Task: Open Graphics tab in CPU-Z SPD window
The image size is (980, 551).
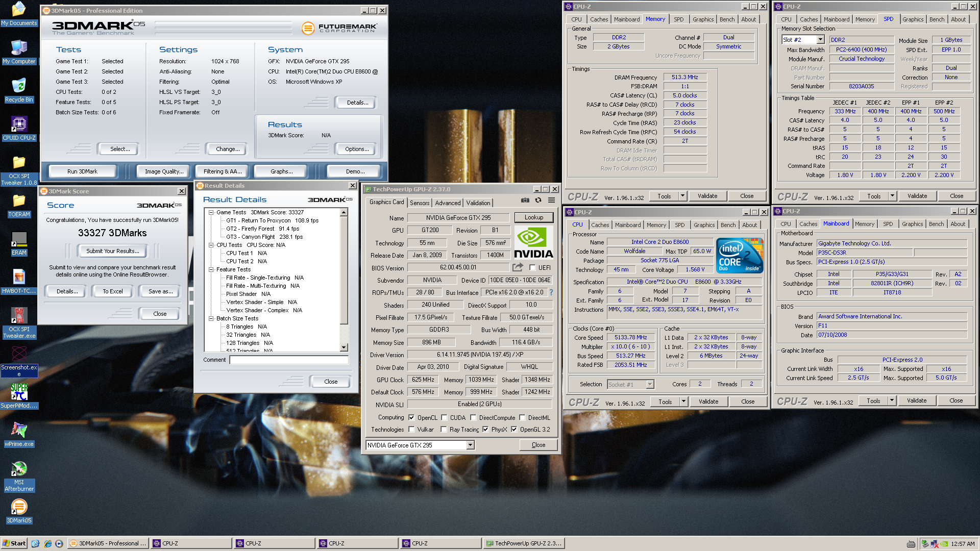Action: (x=913, y=19)
